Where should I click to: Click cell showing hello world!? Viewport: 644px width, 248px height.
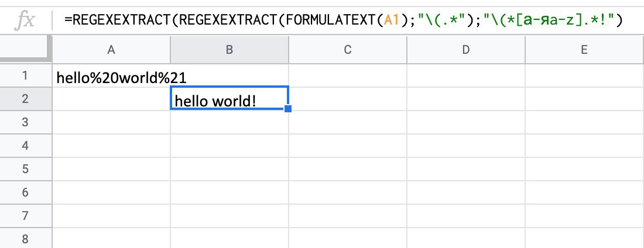[x=229, y=99]
